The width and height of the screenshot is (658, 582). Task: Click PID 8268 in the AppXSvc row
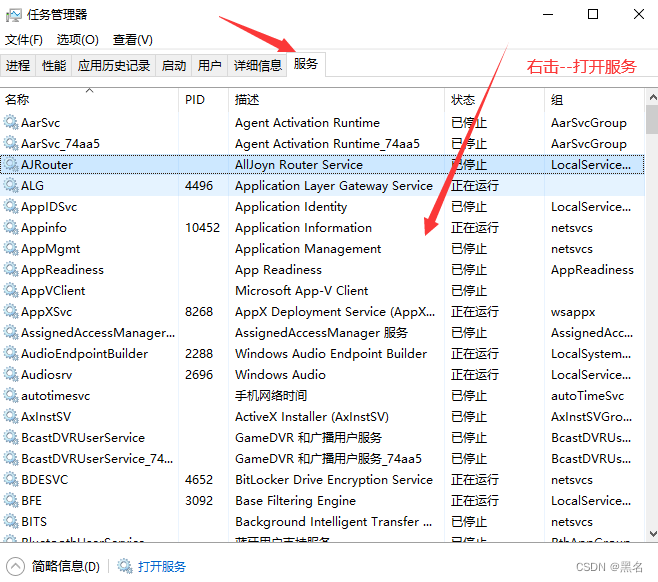(x=199, y=311)
